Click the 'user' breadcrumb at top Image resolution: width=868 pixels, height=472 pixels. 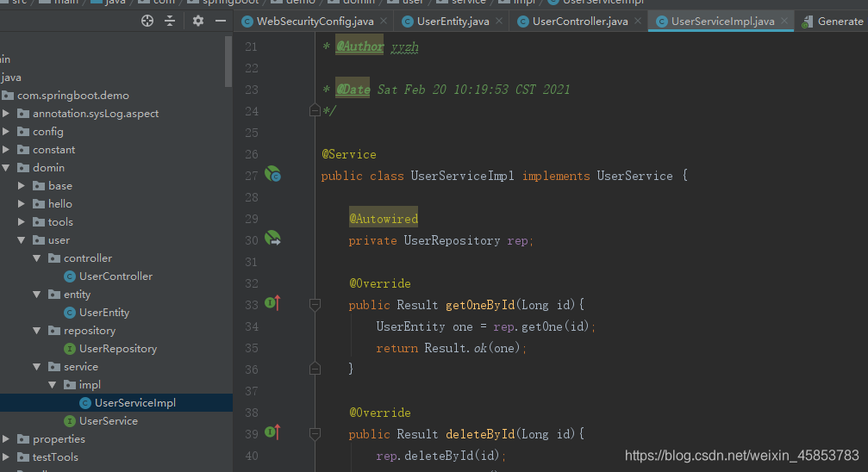[412, 3]
